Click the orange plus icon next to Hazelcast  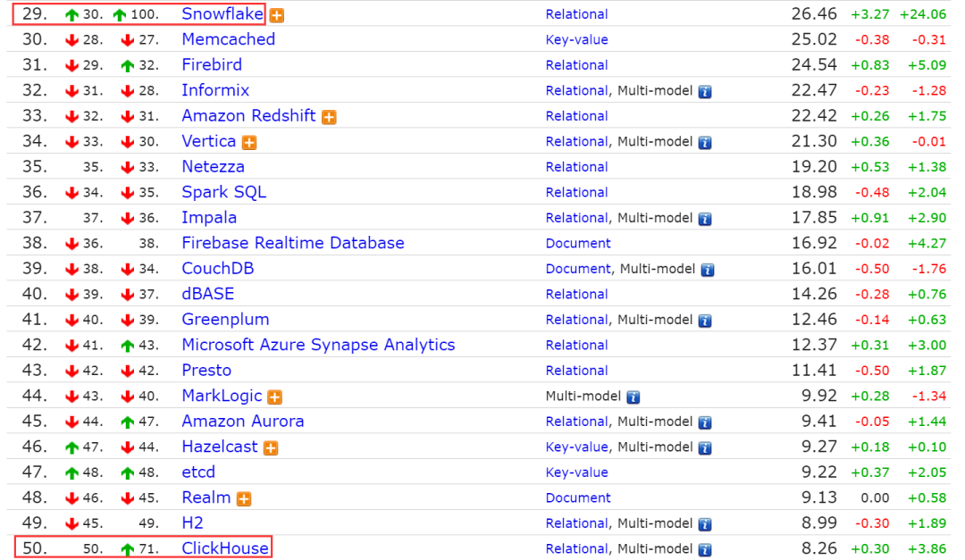coord(271,448)
